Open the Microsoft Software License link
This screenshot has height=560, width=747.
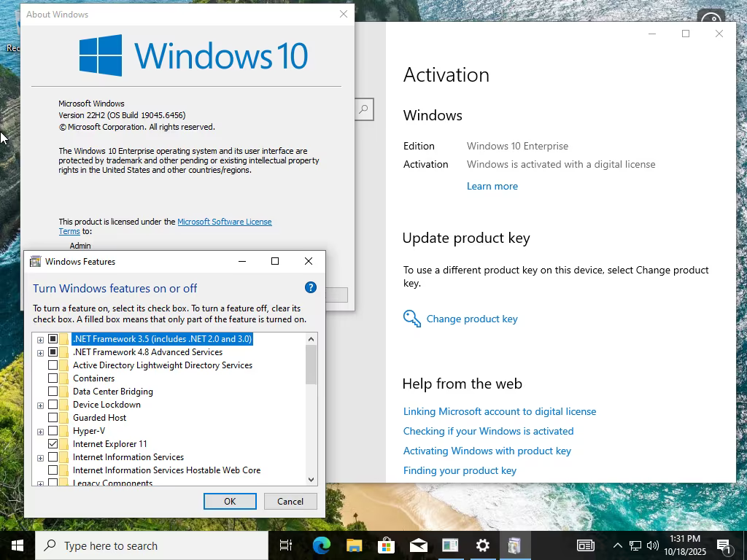tap(225, 222)
